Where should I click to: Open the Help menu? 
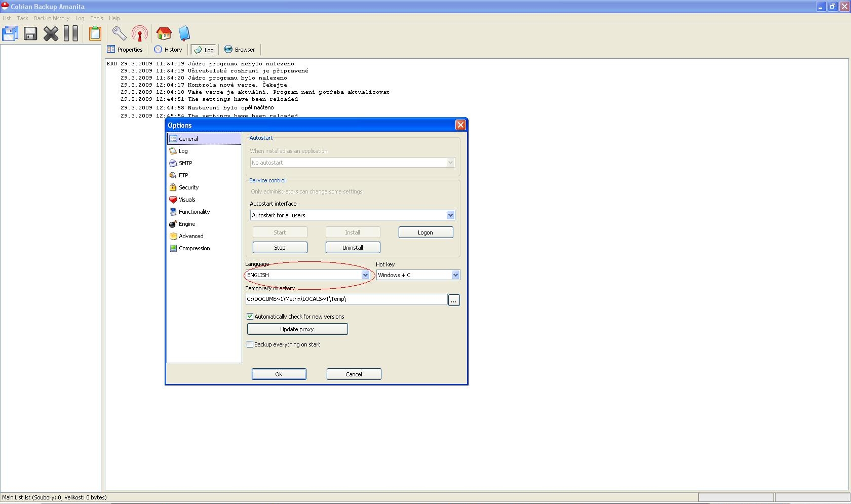114,18
